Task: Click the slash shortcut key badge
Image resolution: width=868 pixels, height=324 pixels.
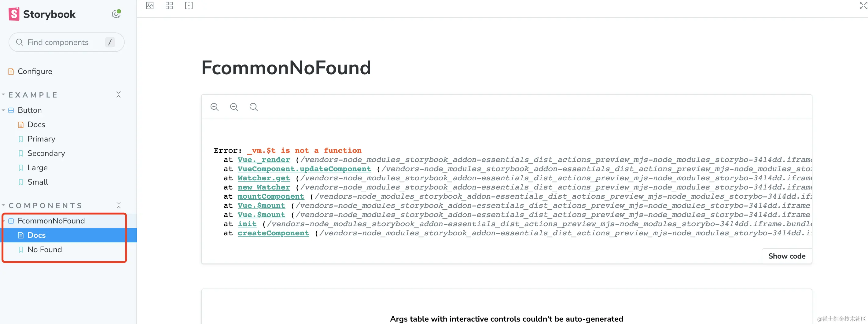Action: (110, 42)
